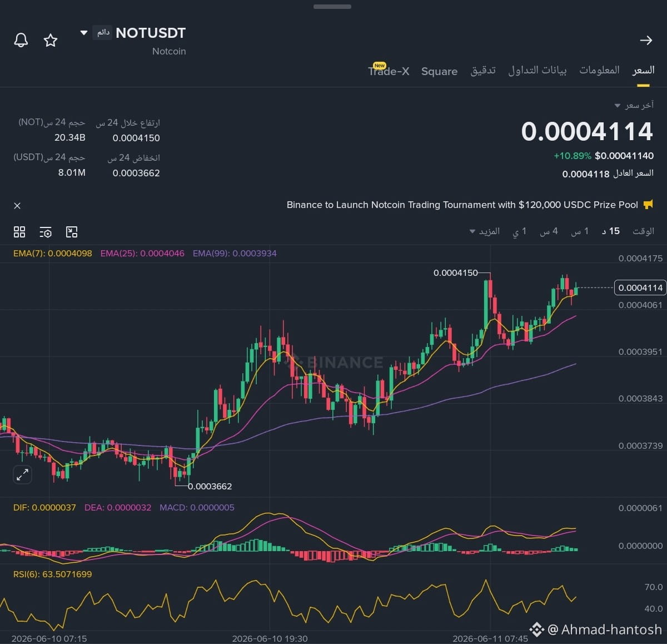
Task: Tap the DIF value in MACD panel
Action: click(44, 508)
